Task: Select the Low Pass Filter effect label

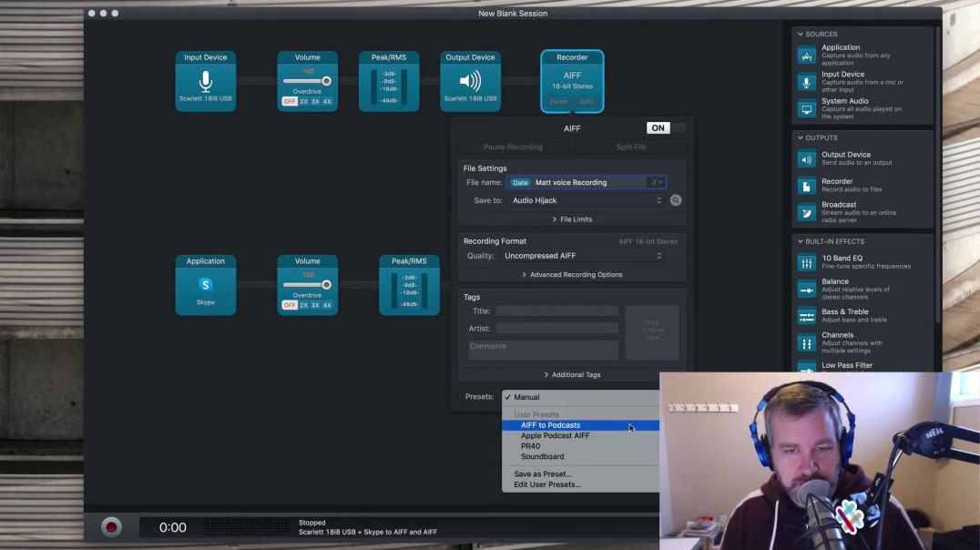Action: 847,366
